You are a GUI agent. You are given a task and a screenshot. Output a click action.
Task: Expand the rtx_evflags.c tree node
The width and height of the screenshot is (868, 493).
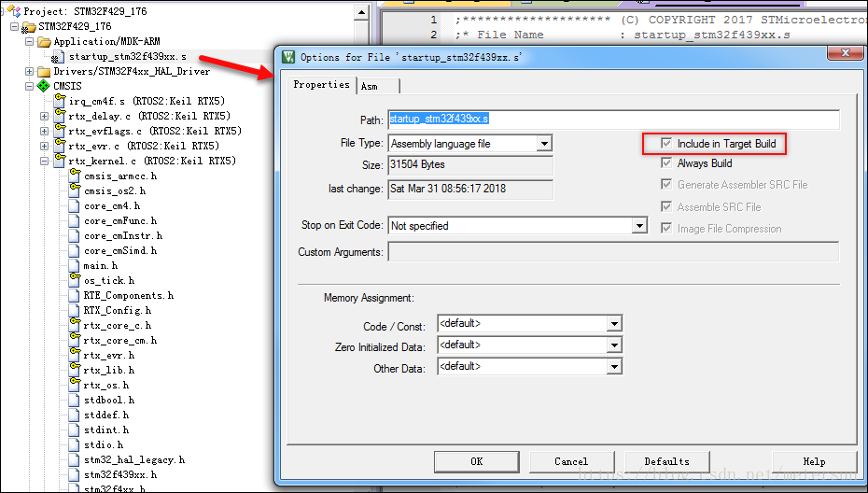coord(44,132)
